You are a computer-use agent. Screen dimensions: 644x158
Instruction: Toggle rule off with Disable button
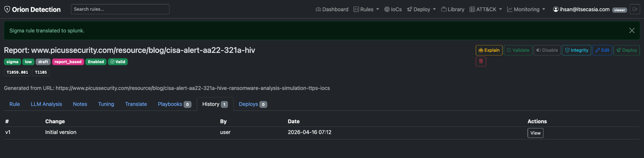[547, 50]
